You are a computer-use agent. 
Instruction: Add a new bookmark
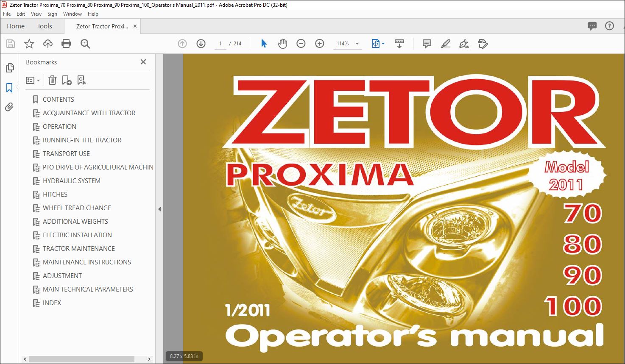coord(67,80)
